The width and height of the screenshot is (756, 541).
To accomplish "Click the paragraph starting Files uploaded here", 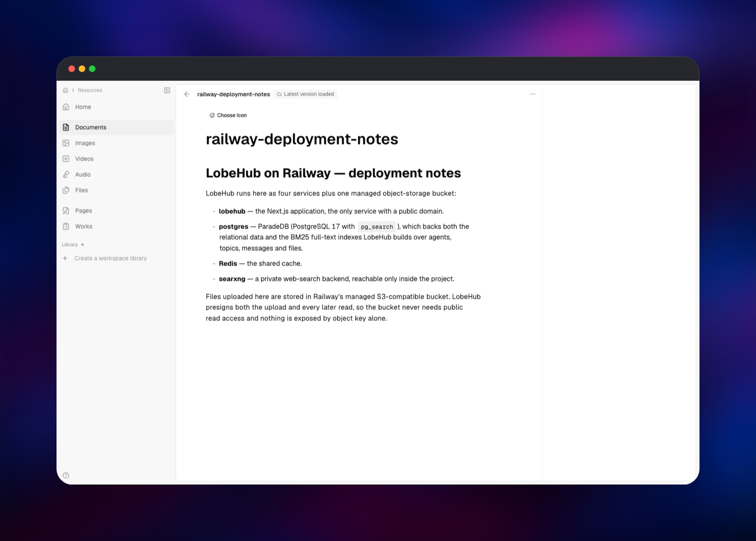I will (343, 307).
